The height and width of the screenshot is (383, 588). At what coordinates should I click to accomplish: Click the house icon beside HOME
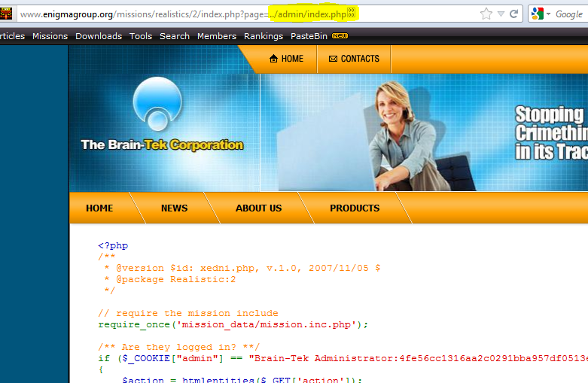(x=273, y=59)
